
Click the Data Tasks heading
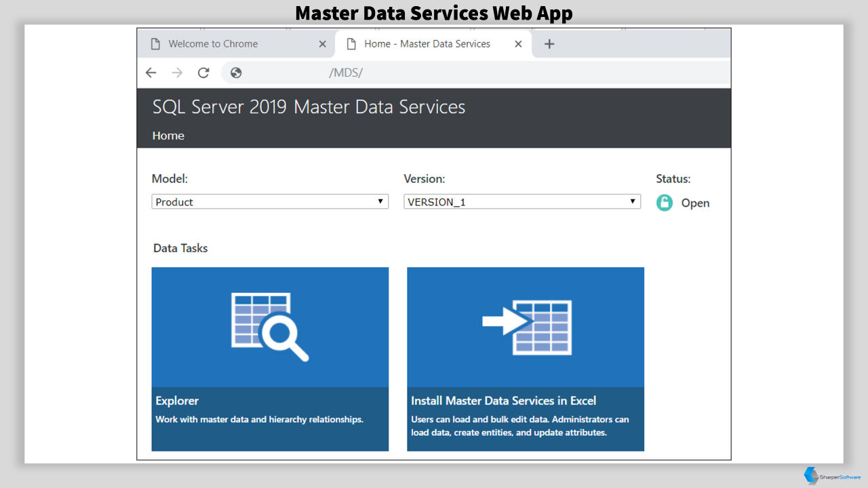(180, 248)
